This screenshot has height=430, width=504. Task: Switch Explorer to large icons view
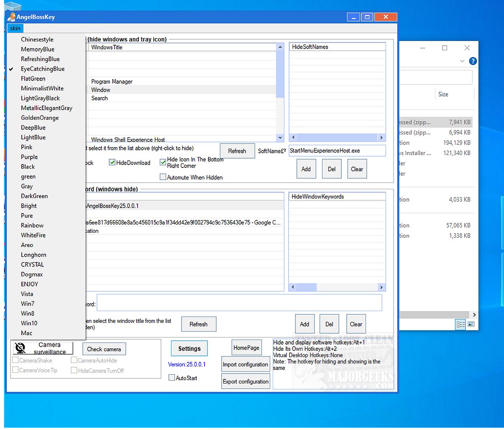pyautogui.click(x=471, y=324)
